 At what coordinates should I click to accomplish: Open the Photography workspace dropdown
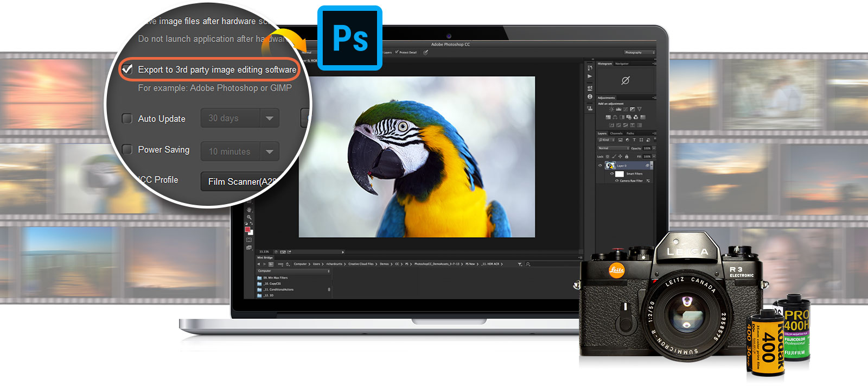click(x=639, y=53)
